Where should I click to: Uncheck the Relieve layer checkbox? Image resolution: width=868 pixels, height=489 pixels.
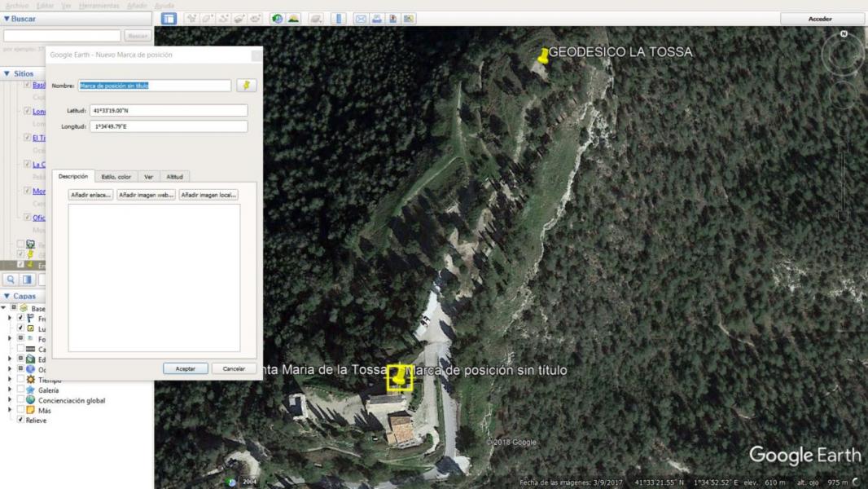[20, 421]
